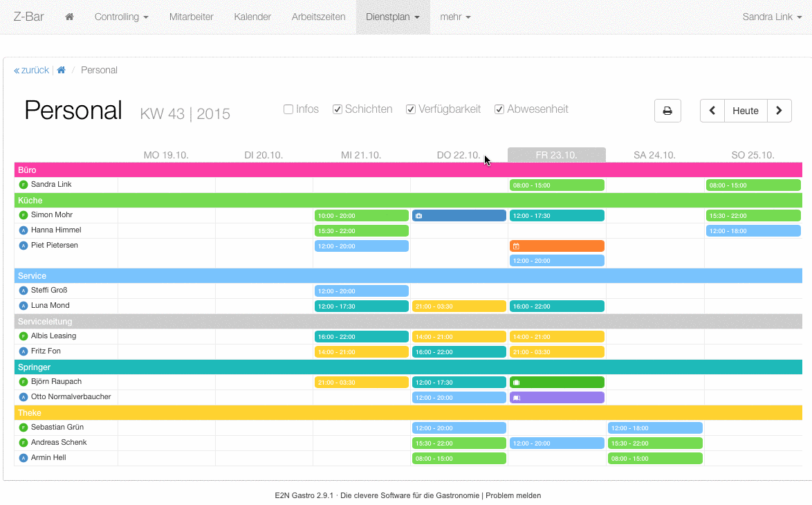
Task: Click the breadcrumb home icon
Action: pos(62,70)
